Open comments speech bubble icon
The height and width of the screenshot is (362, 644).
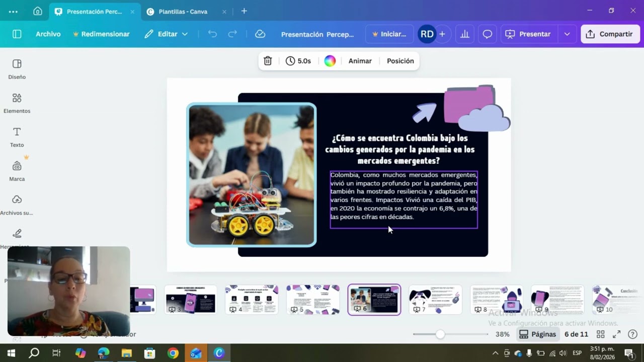488,34
